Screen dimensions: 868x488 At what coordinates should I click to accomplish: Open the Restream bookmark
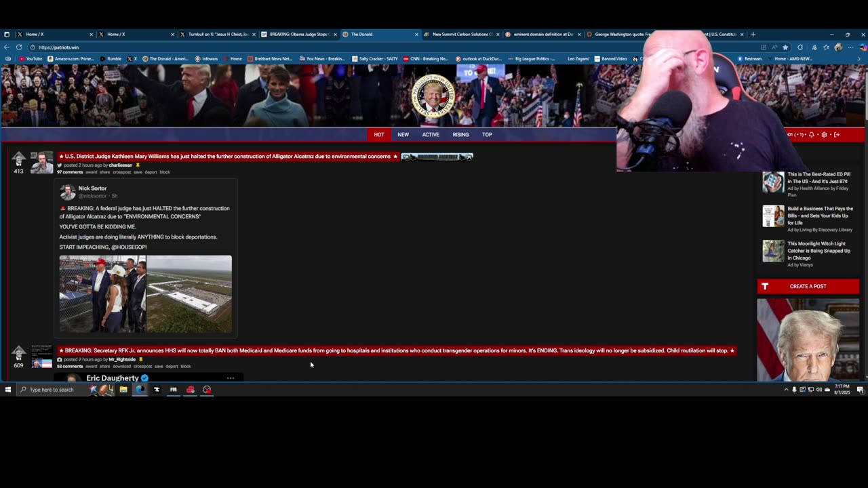pos(749,59)
